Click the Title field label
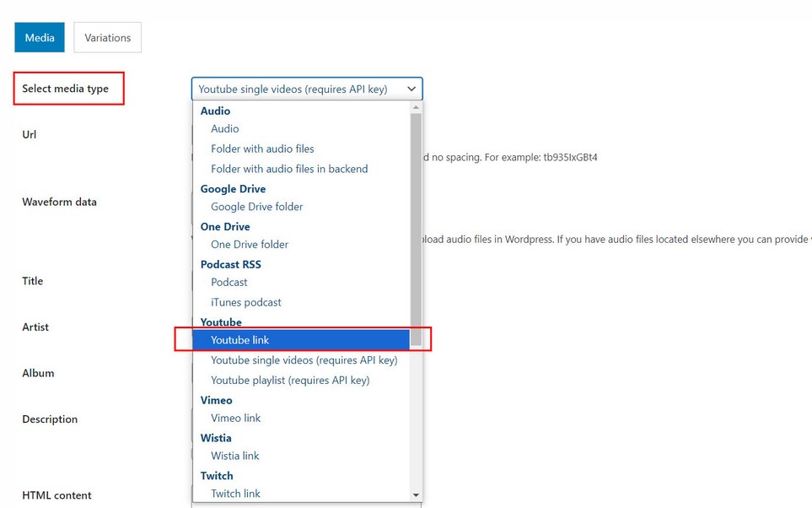The image size is (812, 508). 32,281
